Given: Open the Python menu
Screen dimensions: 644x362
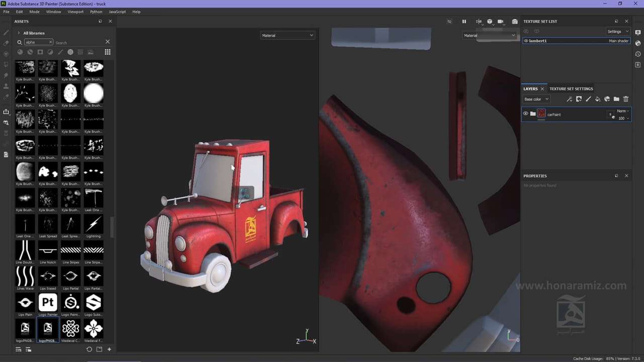Looking at the screenshot, I should click(96, 12).
